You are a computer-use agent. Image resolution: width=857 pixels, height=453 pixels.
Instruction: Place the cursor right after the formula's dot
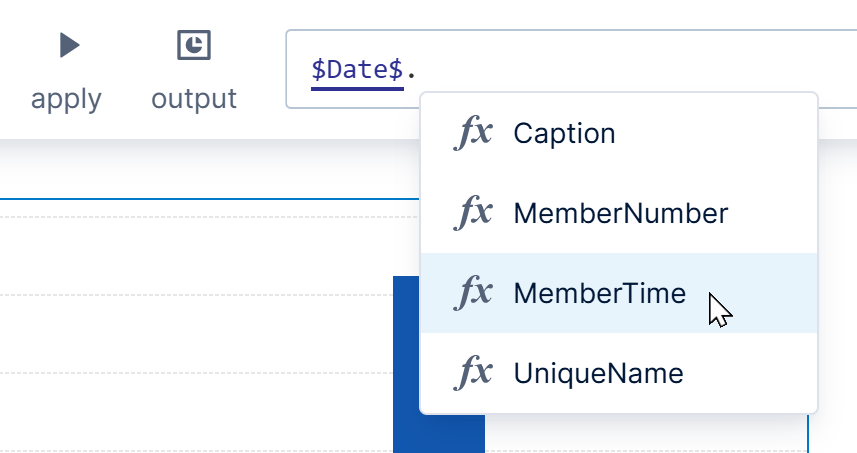(x=417, y=70)
